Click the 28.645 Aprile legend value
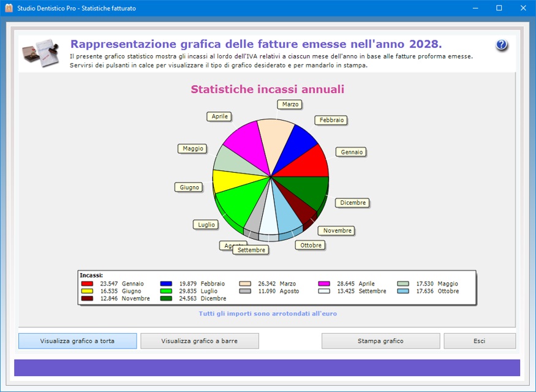 [345, 284]
